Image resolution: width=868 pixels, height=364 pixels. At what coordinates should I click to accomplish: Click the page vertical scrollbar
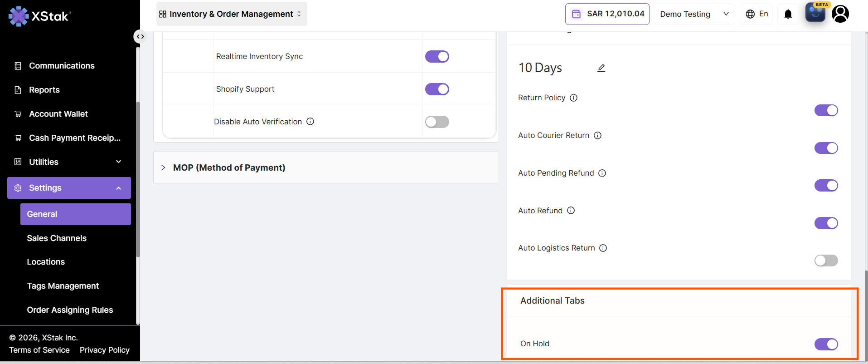866,315
